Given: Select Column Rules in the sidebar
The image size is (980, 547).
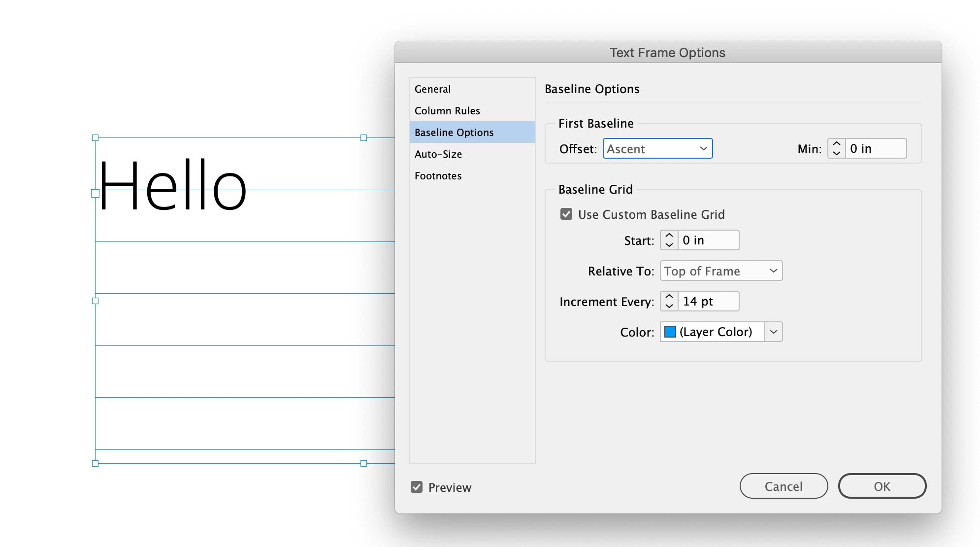Looking at the screenshot, I should [447, 111].
